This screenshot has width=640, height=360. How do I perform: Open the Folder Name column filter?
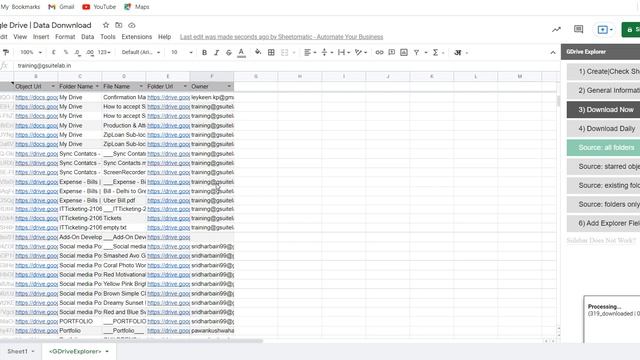(97, 87)
